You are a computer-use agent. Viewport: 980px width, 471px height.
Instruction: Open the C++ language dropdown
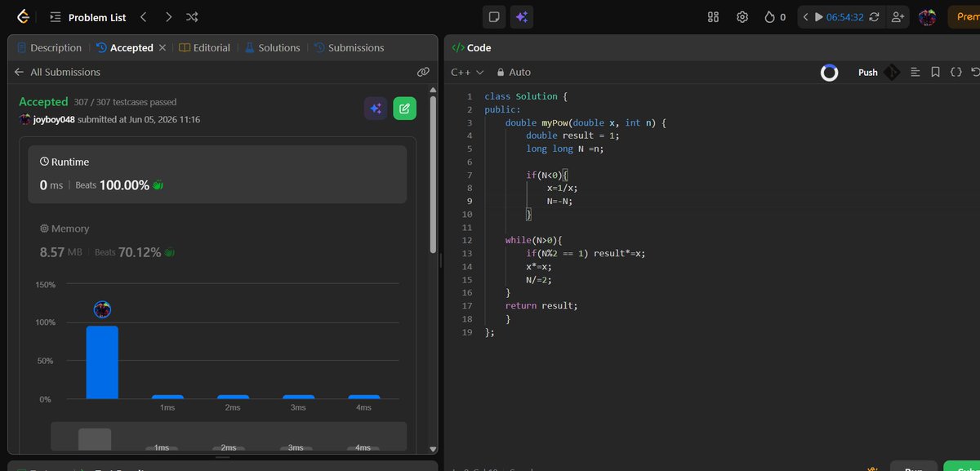tap(467, 72)
